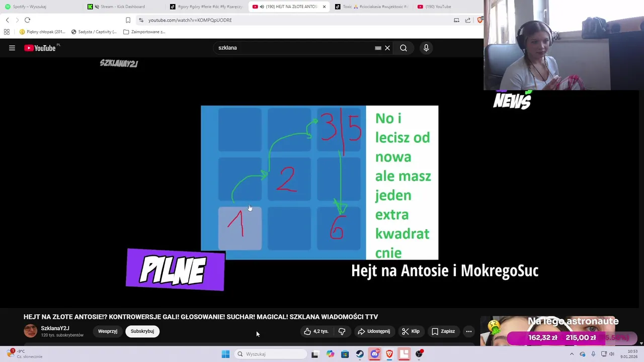Open the SzklanaY2J channel avatar

tap(31, 331)
